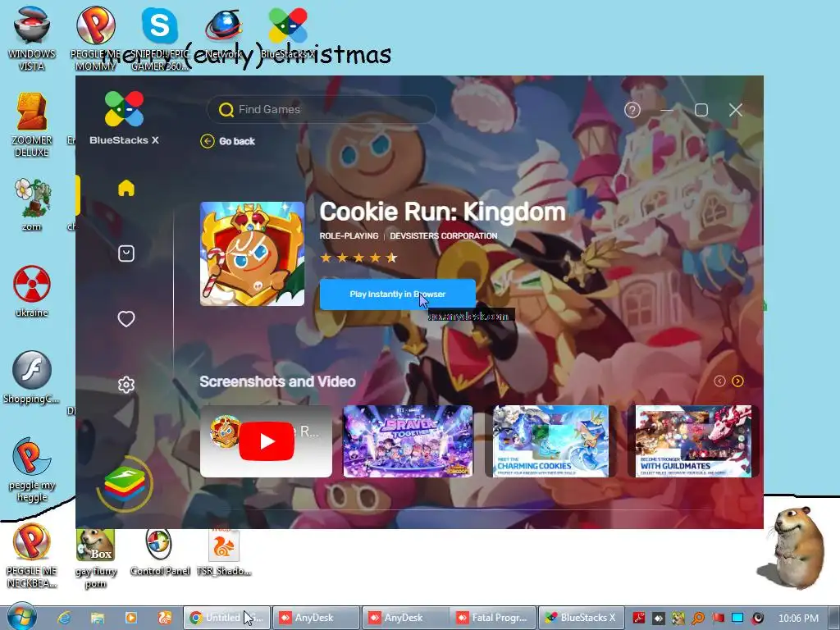This screenshot has height=630, width=840.
Task: Click Play Instantly in Browser button
Action: point(398,294)
